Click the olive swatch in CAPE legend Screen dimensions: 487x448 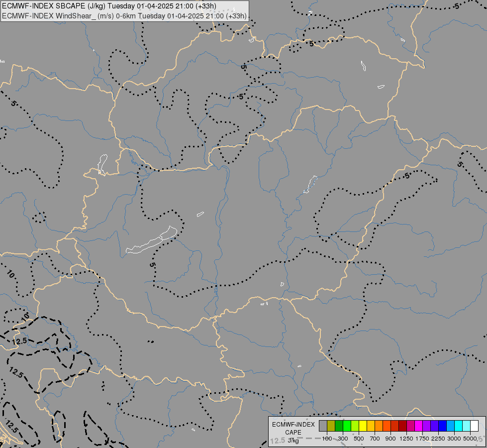point(331,426)
